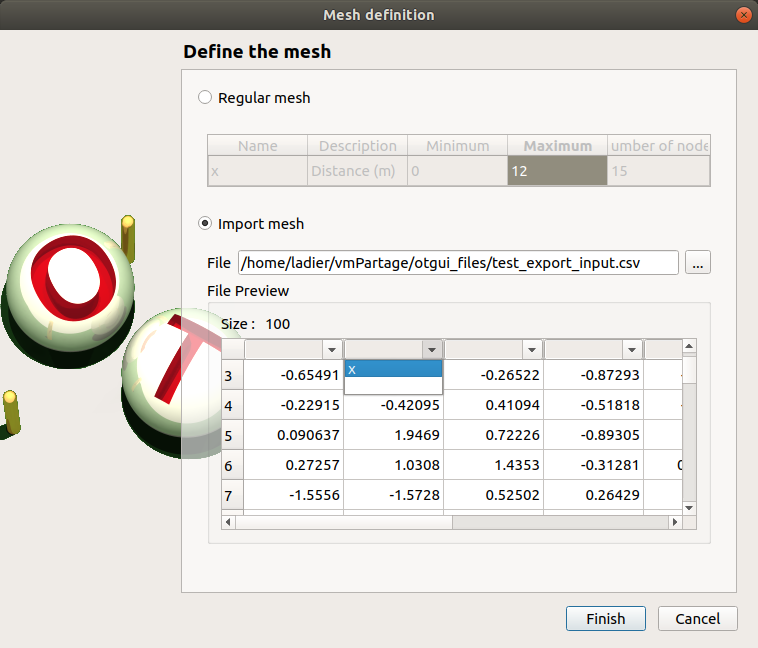The width and height of the screenshot is (758, 648).
Task: Close the Mesh definition dialog
Action: pyautogui.click(x=742, y=15)
